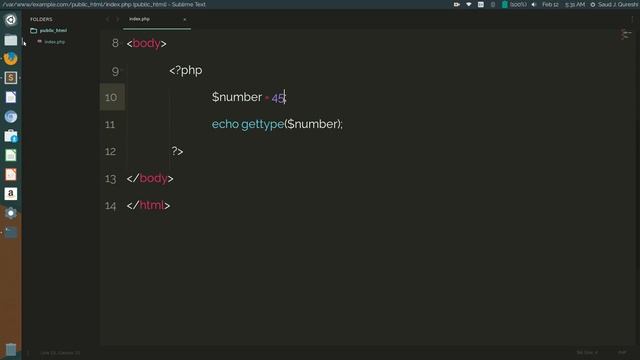Open the minimap toggle icon in the editor corner
The height and width of the screenshot is (360, 640).
(x=626, y=35)
